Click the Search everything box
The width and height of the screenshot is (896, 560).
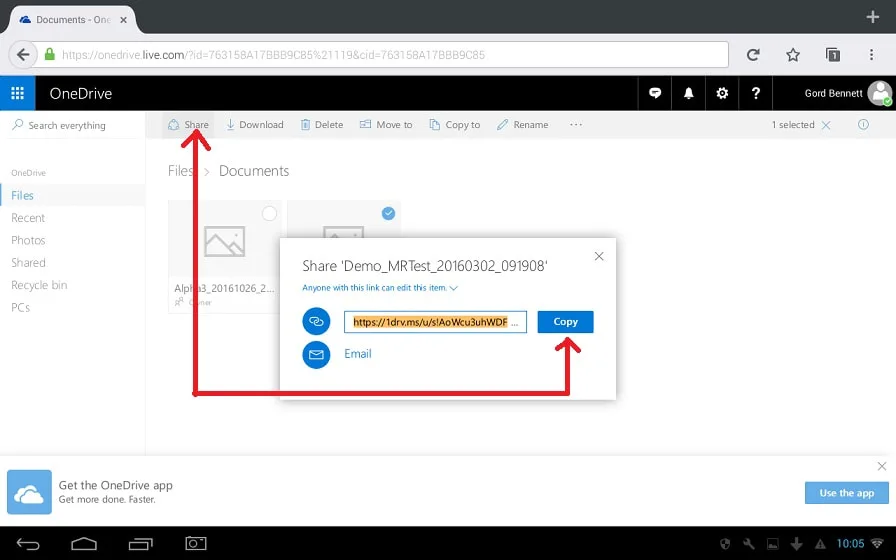(x=73, y=125)
